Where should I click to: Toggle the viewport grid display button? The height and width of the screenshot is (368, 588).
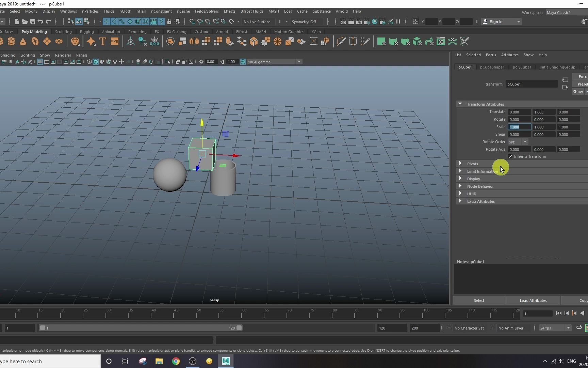[40, 62]
